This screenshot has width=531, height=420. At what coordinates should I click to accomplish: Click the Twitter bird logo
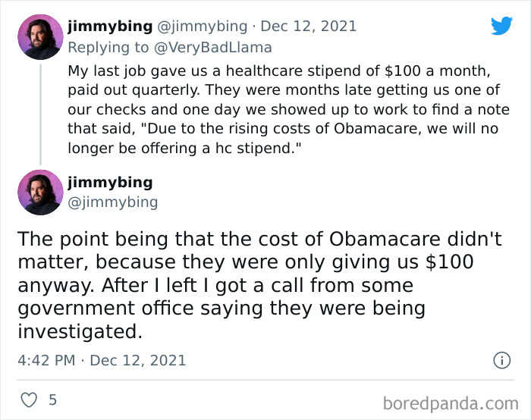click(x=501, y=26)
